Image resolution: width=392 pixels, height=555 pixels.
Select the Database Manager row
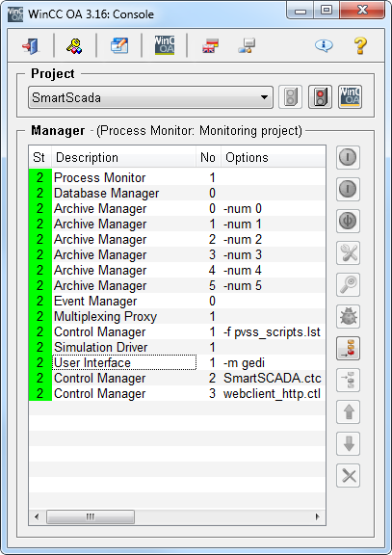tap(177, 193)
